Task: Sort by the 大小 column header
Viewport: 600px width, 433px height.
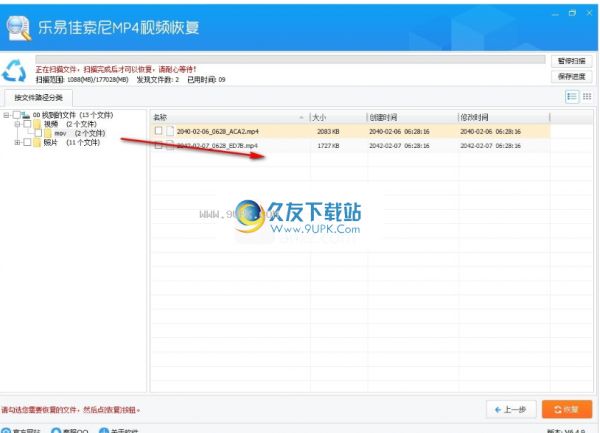Action: tap(338, 117)
